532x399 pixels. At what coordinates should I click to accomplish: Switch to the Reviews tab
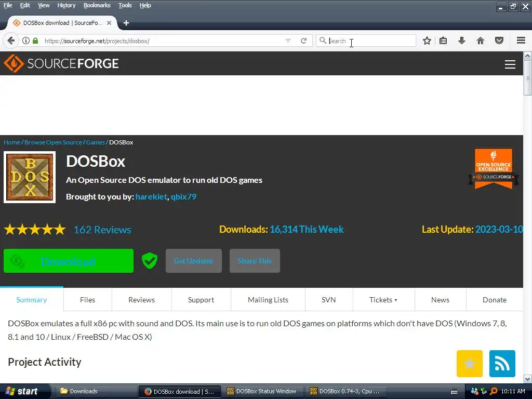click(141, 300)
